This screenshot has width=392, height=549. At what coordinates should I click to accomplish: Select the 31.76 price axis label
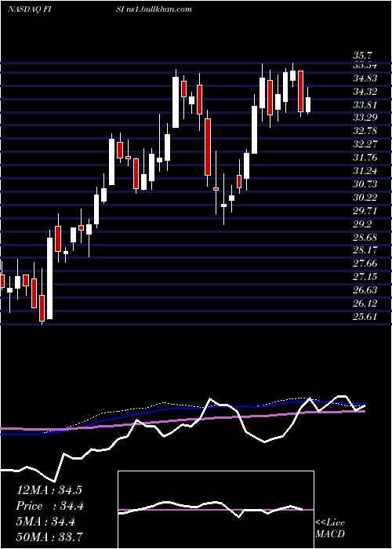[365, 158]
